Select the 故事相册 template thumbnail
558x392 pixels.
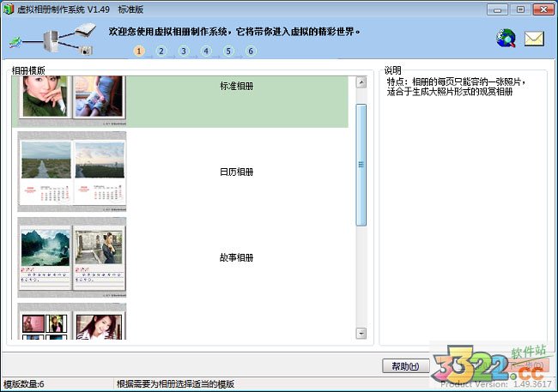tap(72, 257)
